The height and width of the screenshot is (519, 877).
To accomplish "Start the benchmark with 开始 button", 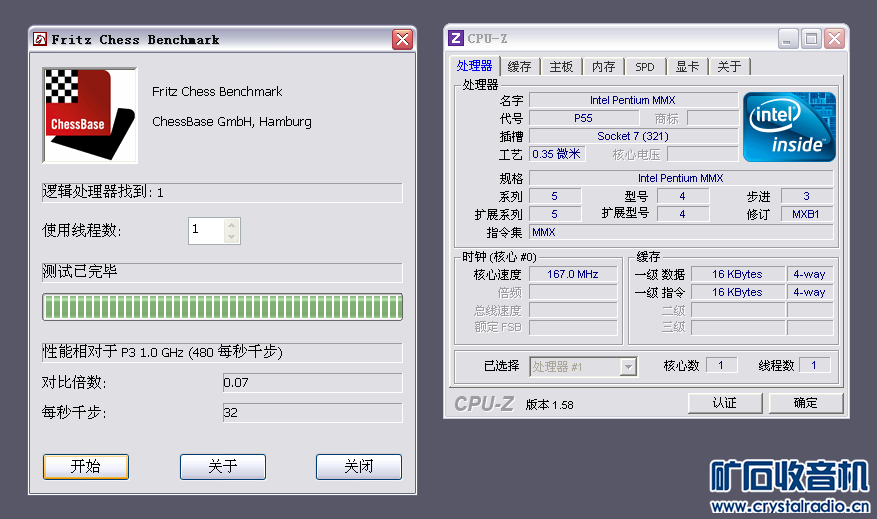I will tap(86, 466).
